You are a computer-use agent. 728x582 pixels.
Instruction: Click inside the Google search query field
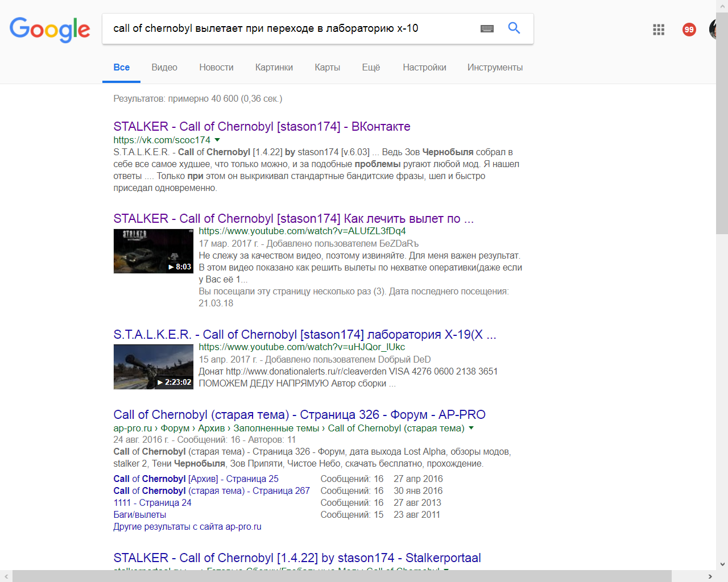290,28
